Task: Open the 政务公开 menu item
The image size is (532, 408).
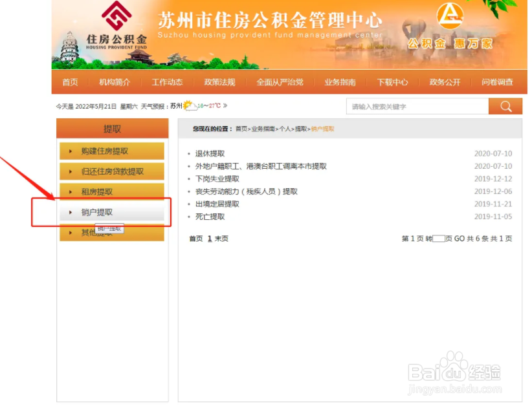Action: click(445, 82)
